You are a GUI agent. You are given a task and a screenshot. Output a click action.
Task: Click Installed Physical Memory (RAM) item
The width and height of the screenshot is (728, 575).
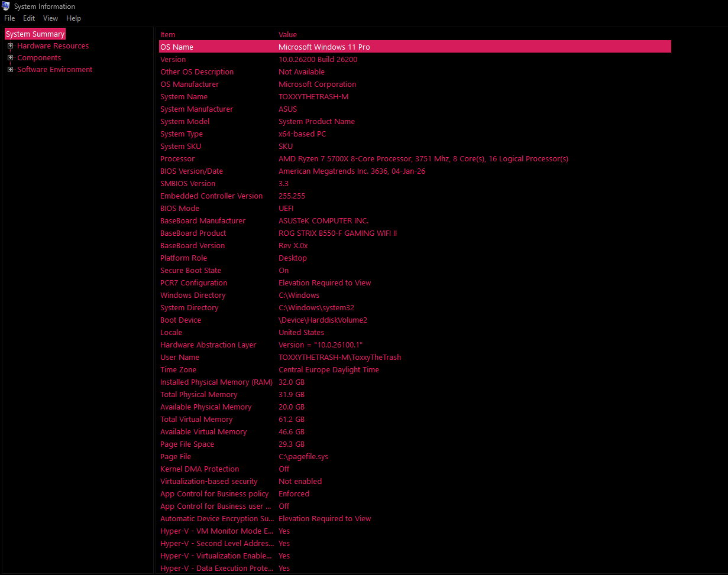click(216, 382)
